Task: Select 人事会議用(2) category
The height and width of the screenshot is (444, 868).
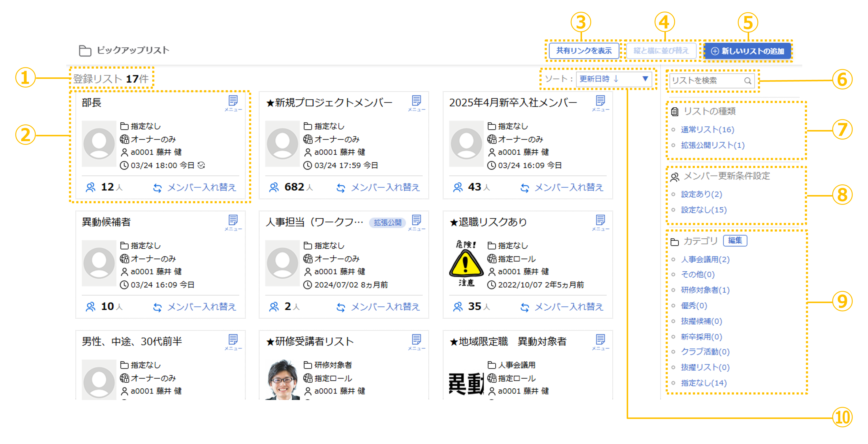Action: 705,259
